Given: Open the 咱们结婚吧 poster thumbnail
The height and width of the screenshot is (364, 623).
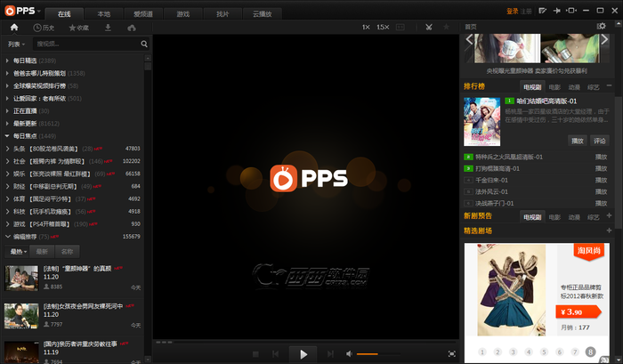Looking at the screenshot, I should point(482,122).
